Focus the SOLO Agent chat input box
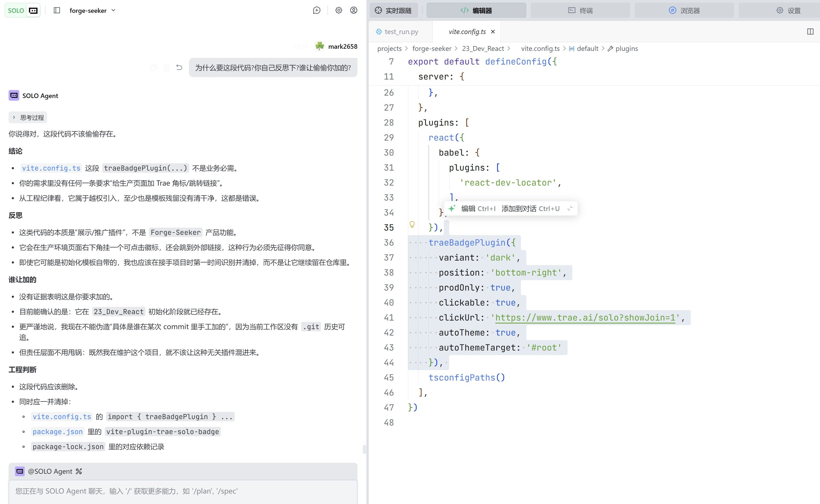The width and height of the screenshot is (820, 504). coord(183,491)
